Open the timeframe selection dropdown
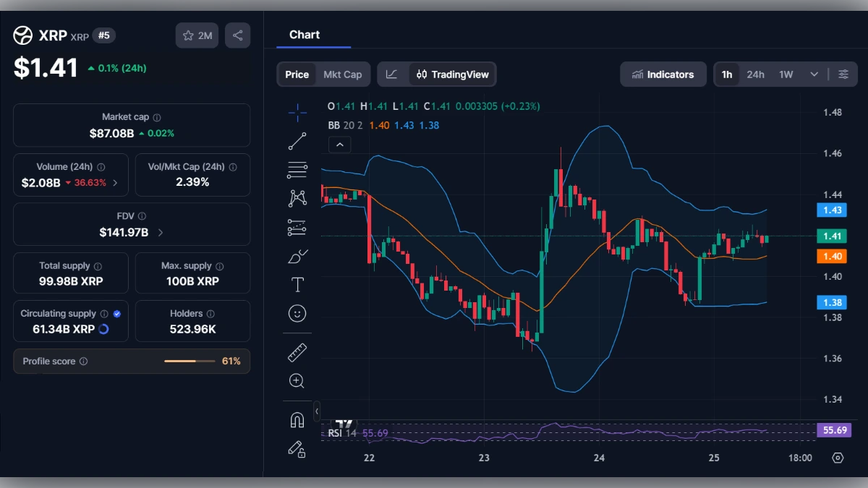The height and width of the screenshot is (488, 868). click(x=812, y=74)
